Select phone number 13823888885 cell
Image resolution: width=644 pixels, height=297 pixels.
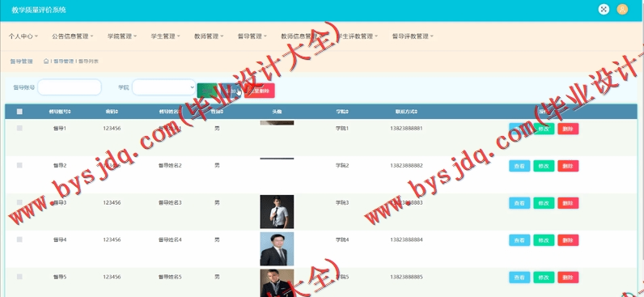point(406,277)
